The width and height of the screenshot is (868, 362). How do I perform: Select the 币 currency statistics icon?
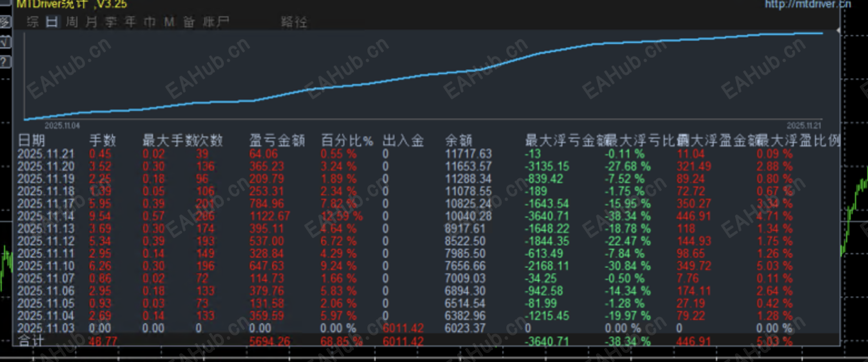(x=148, y=23)
